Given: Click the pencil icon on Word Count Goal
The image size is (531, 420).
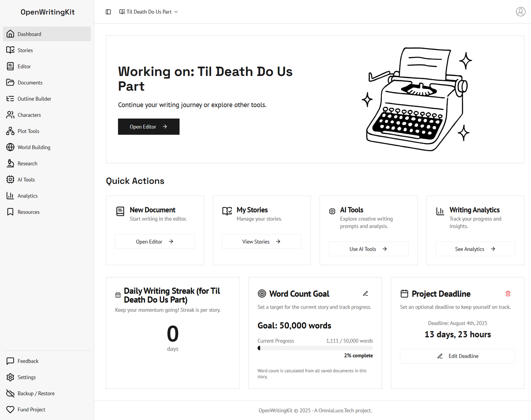Looking at the screenshot, I should pyautogui.click(x=365, y=294).
